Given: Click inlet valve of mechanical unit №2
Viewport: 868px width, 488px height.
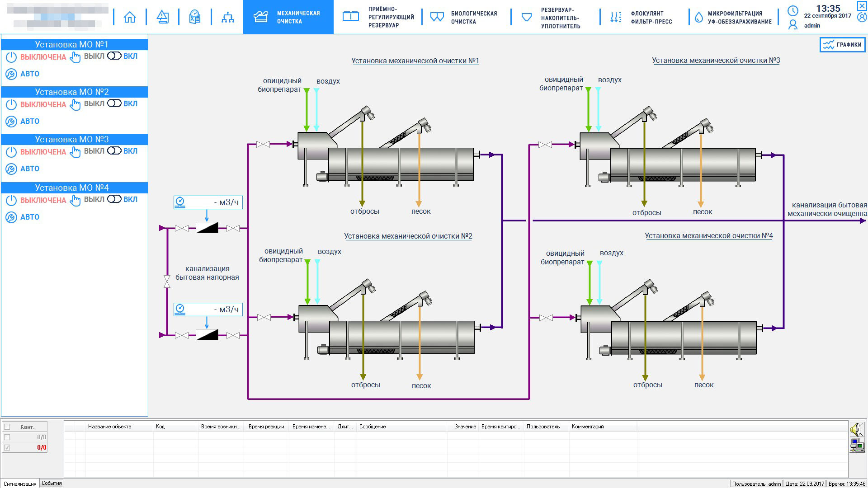Looking at the screenshot, I should click(264, 318).
